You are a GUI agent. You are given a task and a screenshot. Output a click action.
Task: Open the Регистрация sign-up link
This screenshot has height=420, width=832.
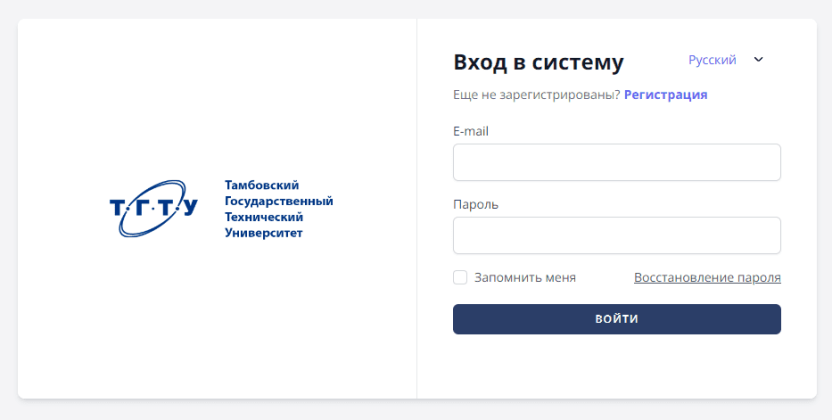666,95
